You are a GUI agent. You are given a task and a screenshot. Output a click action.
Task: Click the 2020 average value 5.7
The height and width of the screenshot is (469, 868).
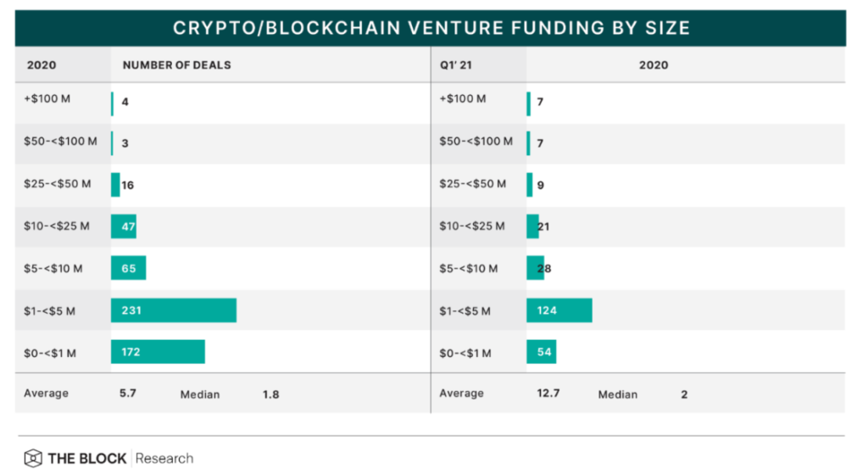pos(131,394)
